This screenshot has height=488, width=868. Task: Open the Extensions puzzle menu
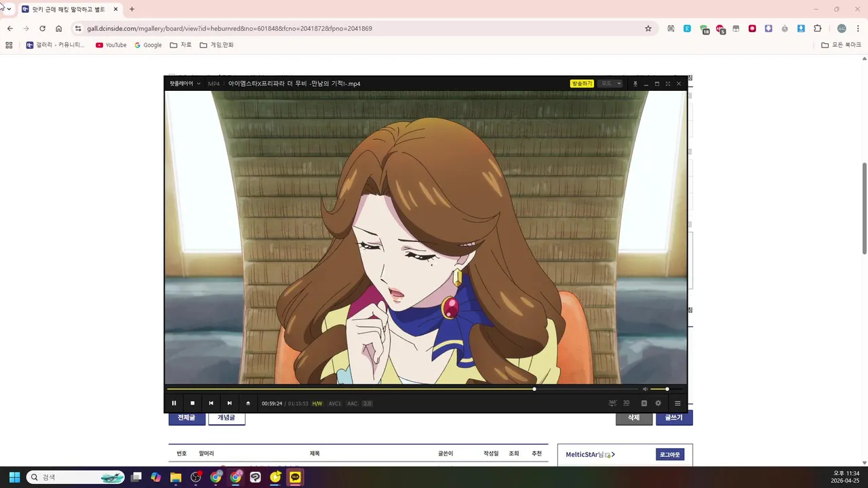point(817,28)
